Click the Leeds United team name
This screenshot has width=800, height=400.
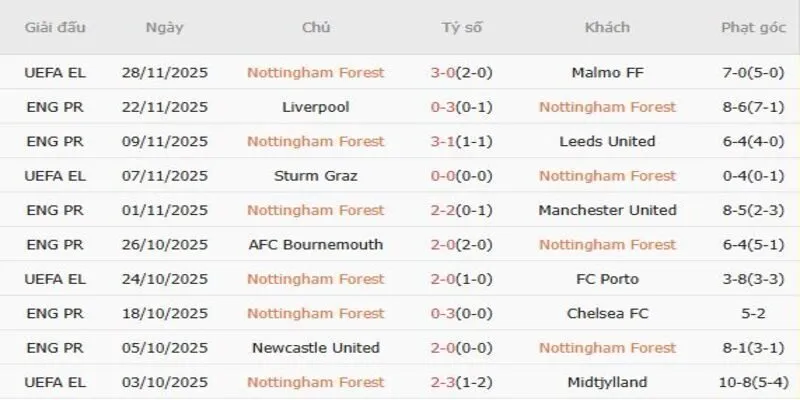pos(607,141)
